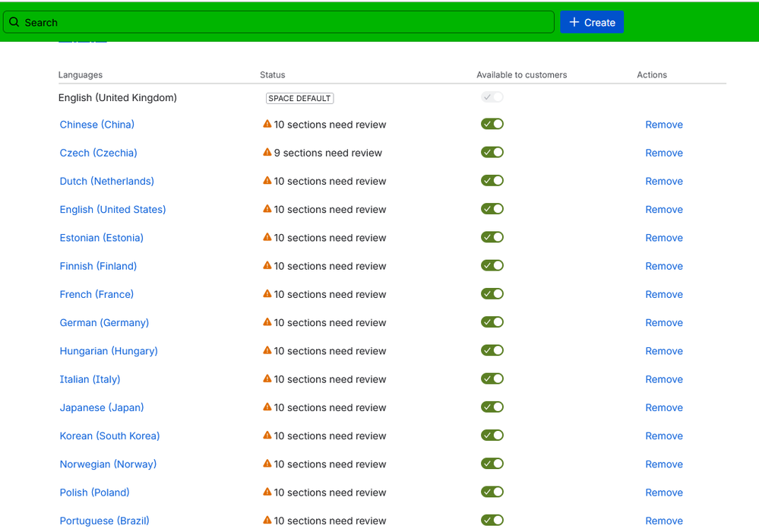The height and width of the screenshot is (532, 759).
Task: Open the French (France) language link
Action: tap(96, 294)
